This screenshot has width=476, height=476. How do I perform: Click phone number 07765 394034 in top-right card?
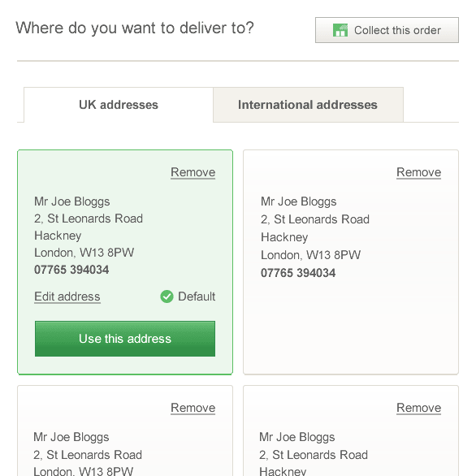298,273
